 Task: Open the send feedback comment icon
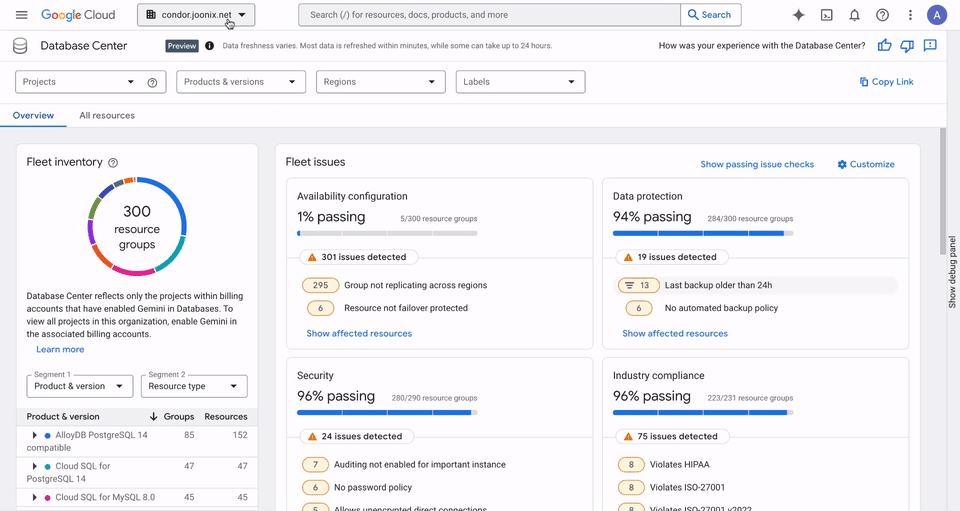coord(930,46)
